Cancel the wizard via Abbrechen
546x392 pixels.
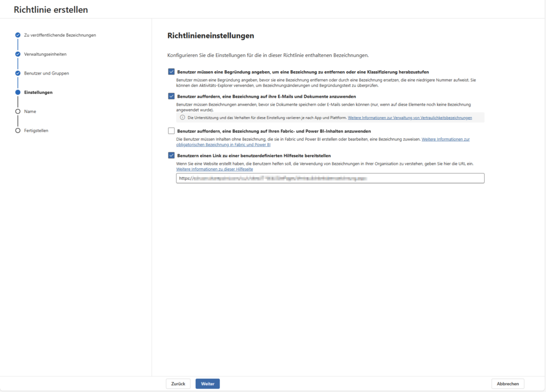pyautogui.click(x=508, y=383)
